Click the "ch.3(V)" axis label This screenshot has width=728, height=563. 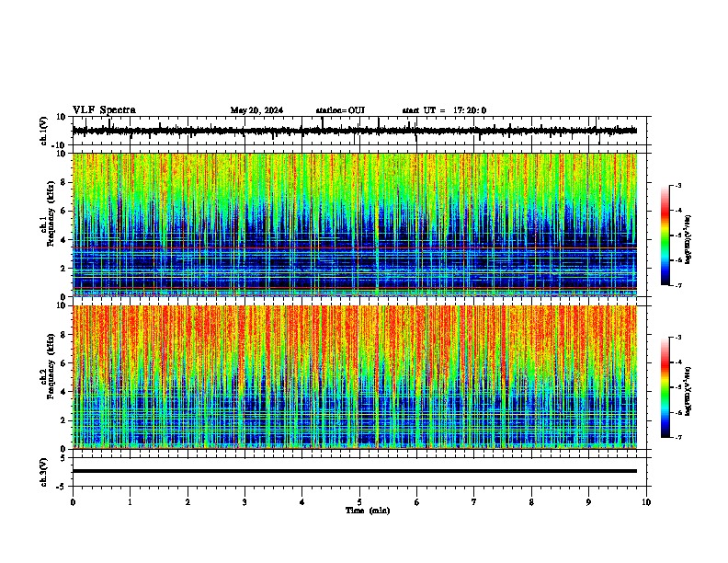tap(44, 472)
